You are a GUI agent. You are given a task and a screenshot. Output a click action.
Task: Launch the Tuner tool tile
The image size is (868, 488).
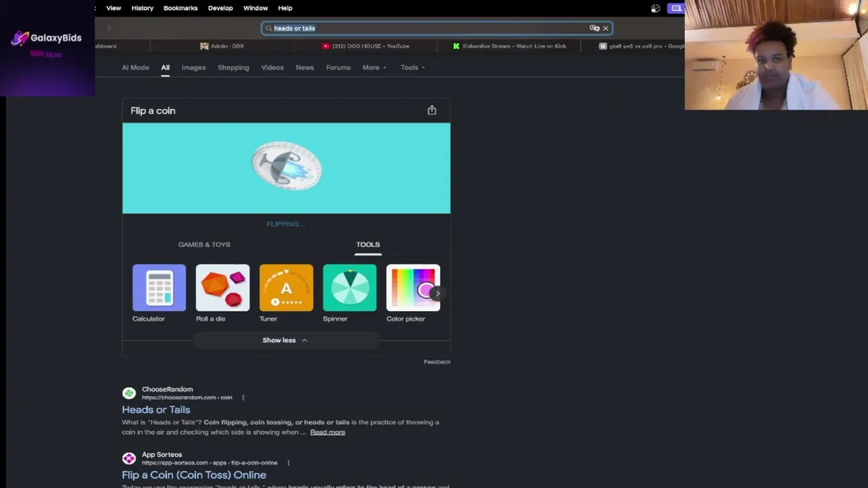[x=286, y=293]
